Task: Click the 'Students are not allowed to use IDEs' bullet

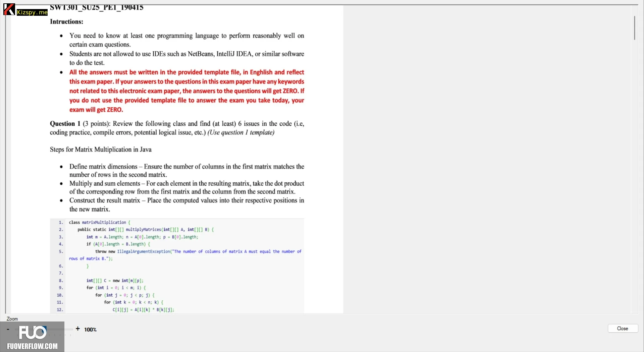Action: [187, 58]
